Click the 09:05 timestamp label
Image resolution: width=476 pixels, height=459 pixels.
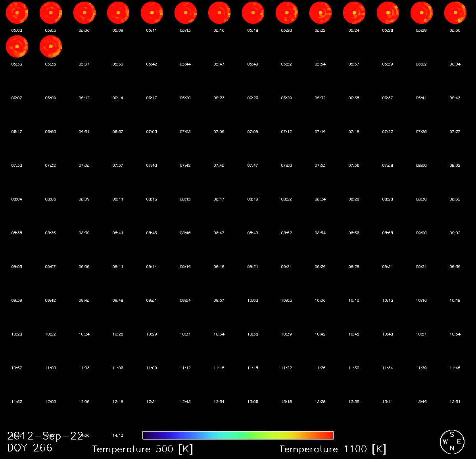(17, 267)
